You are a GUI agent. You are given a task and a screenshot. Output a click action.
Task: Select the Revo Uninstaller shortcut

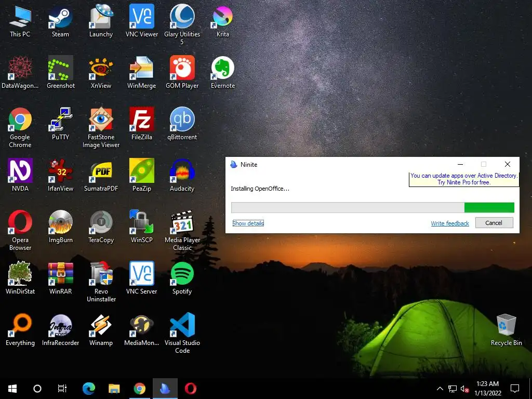point(101,282)
